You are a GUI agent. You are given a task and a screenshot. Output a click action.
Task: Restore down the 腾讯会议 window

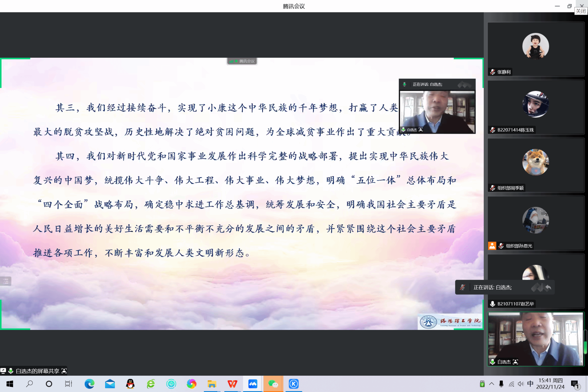coord(569,6)
